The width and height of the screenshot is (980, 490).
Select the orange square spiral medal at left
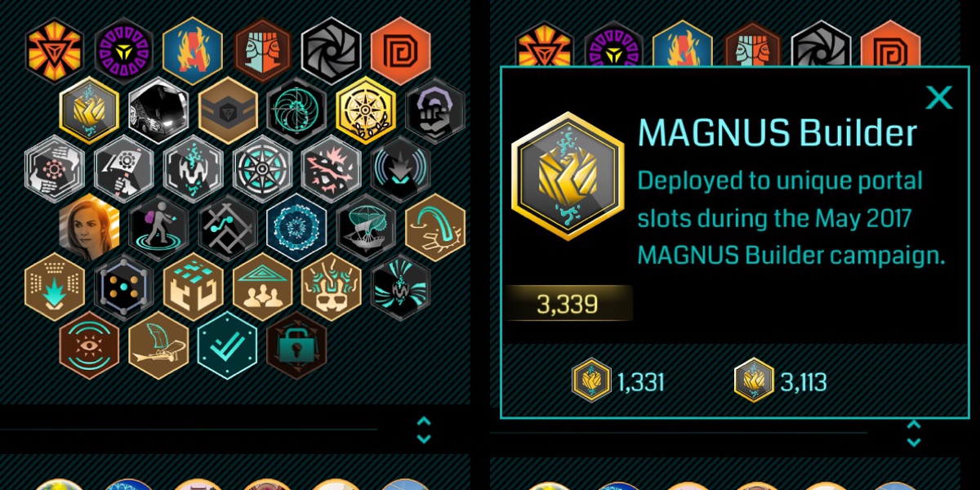pyautogui.click(x=400, y=51)
